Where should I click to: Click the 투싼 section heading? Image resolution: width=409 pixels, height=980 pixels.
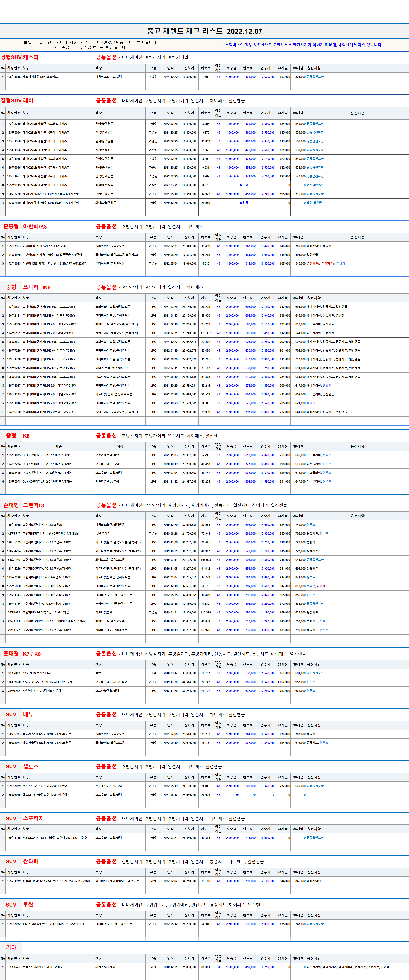tap(28, 905)
